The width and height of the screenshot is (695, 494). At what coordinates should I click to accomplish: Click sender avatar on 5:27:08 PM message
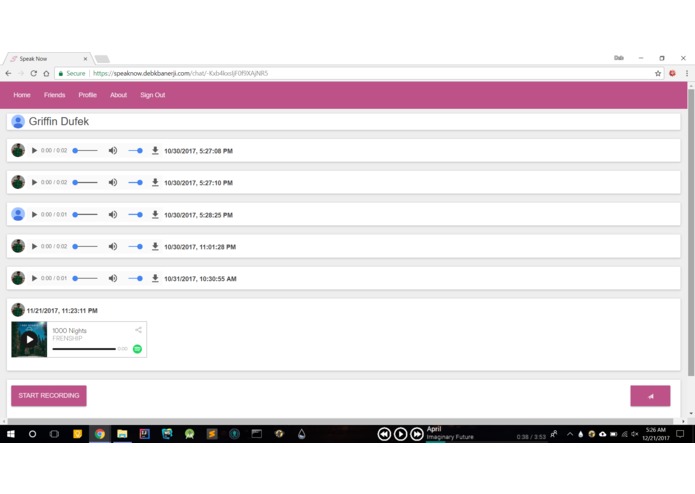pyautogui.click(x=18, y=151)
